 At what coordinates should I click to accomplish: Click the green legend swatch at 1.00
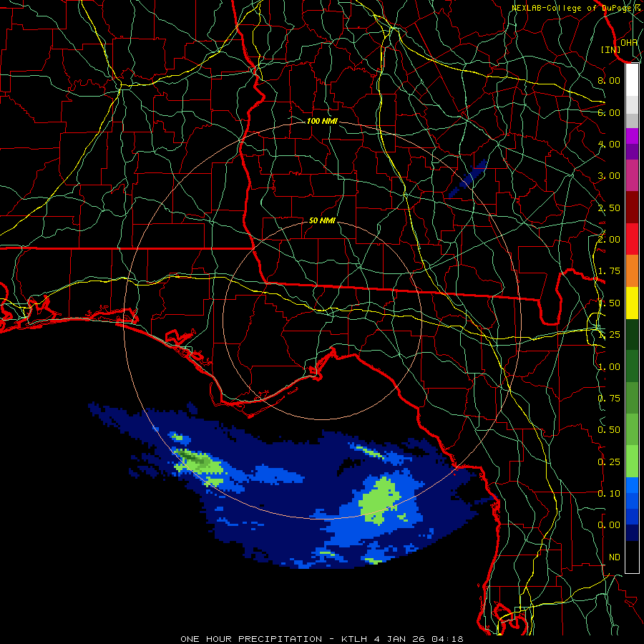click(632, 366)
